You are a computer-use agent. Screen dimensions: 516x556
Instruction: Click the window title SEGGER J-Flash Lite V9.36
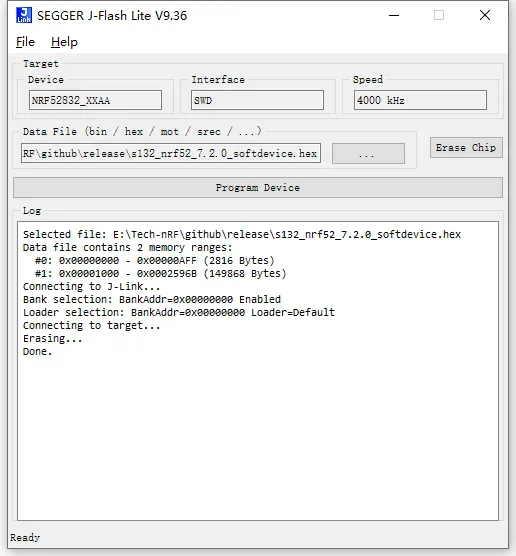coord(112,16)
